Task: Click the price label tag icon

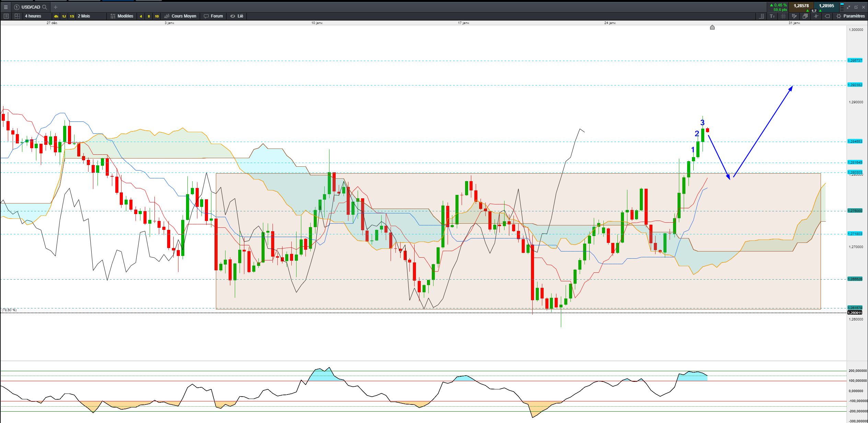Action: 828,16
